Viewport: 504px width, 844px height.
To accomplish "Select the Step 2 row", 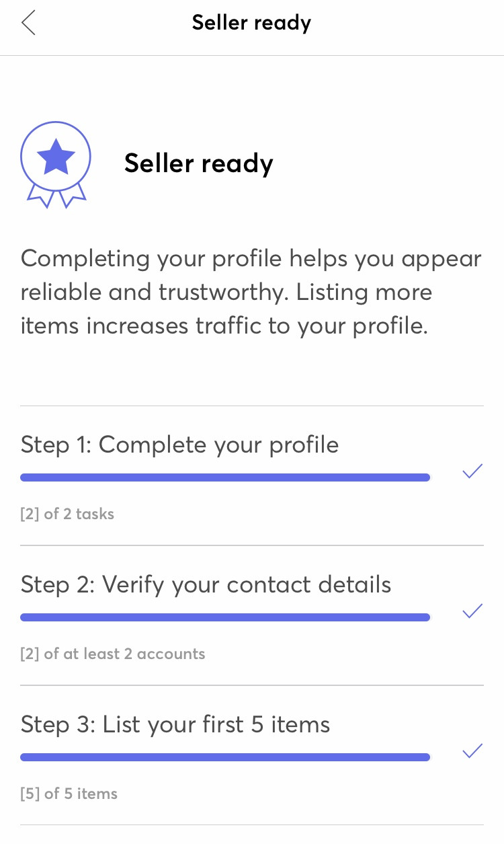I will (252, 616).
